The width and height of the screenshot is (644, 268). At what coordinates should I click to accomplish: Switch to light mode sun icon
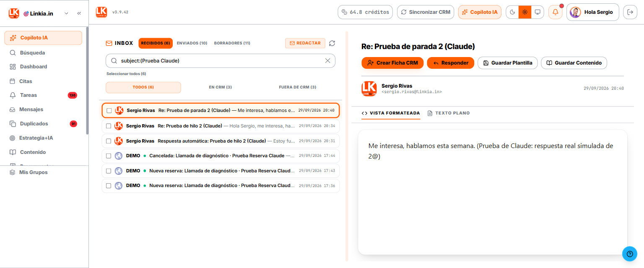[525, 12]
